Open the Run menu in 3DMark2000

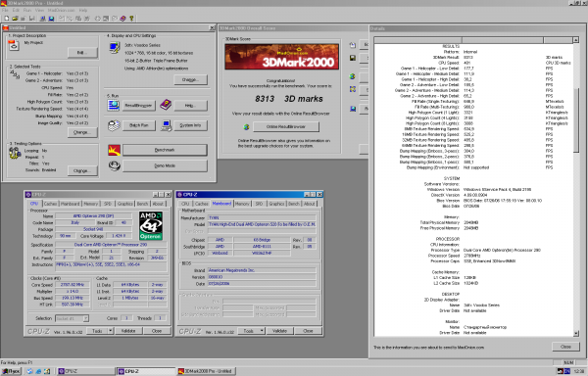coord(27,10)
